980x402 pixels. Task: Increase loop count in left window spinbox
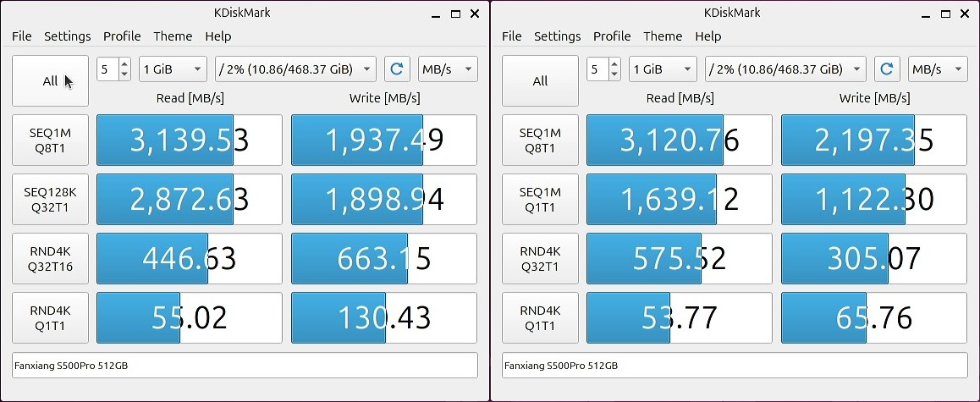click(x=125, y=64)
